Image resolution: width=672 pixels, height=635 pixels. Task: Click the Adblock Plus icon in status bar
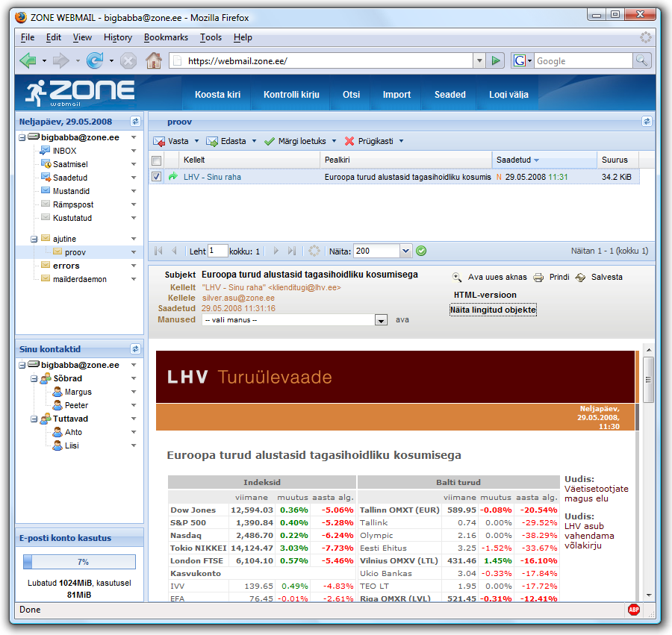pyautogui.click(x=633, y=610)
